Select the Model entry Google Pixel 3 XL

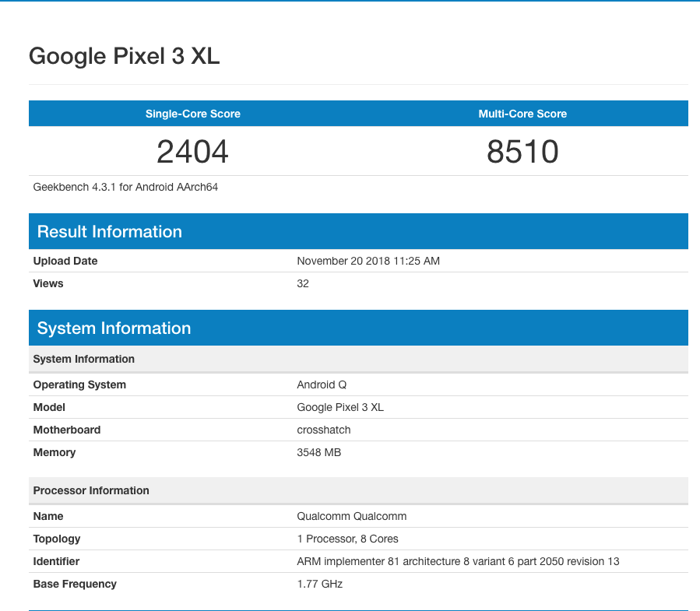[x=339, y=407]
